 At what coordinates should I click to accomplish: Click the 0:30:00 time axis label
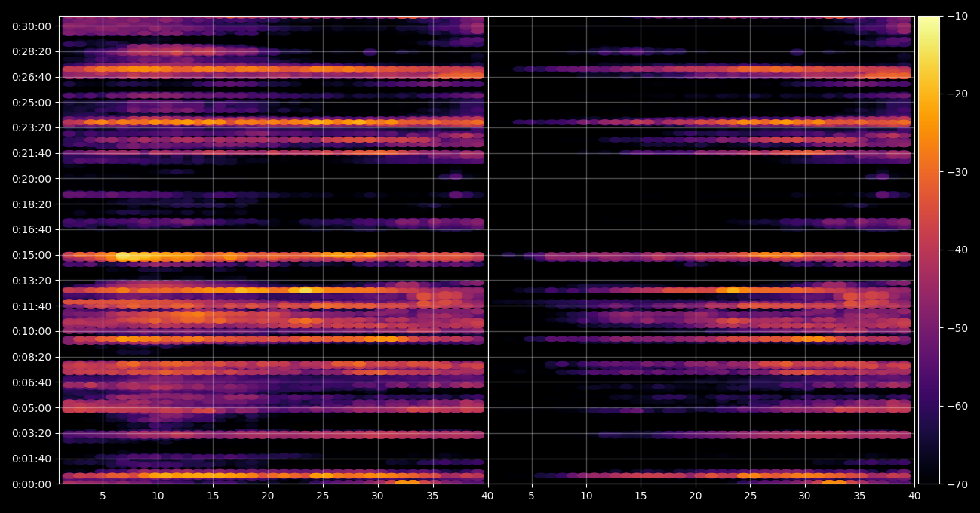click(32, 26)
